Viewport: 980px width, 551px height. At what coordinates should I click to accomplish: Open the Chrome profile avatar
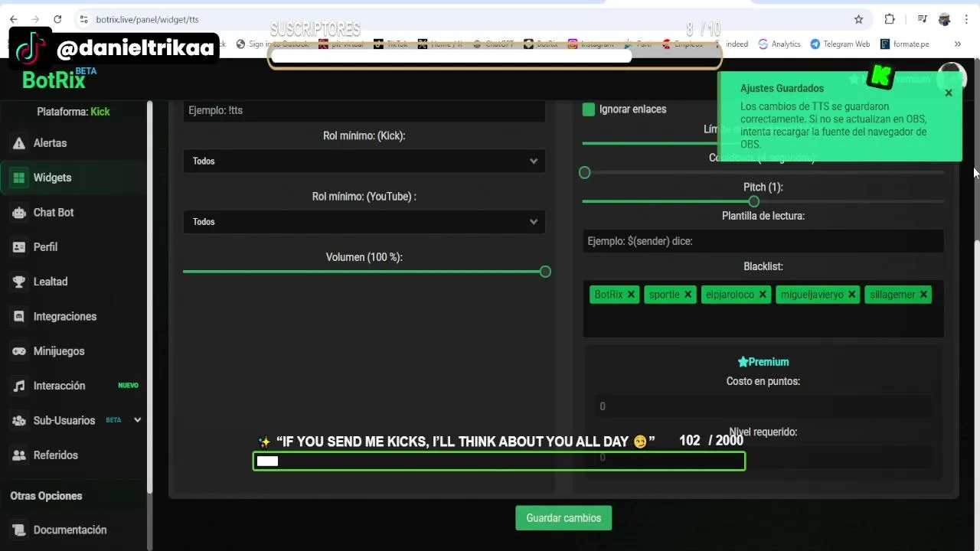(x=944, y=19)
